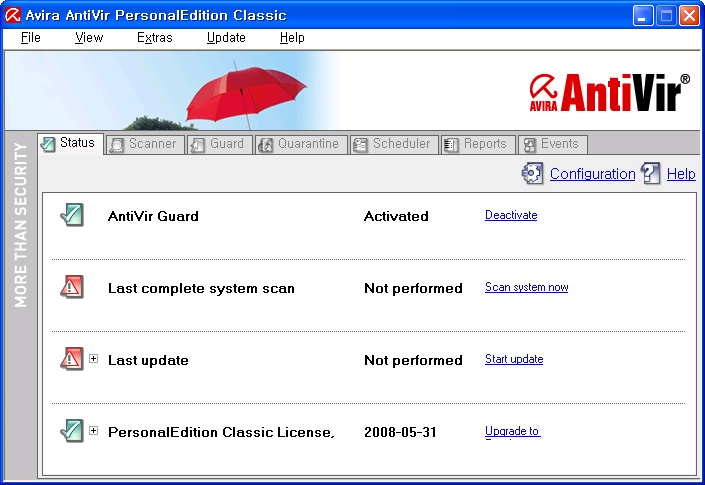Switch to the Scanner tab
The height and width of the screenshot is (485, 705).
[x=145, y=144]
